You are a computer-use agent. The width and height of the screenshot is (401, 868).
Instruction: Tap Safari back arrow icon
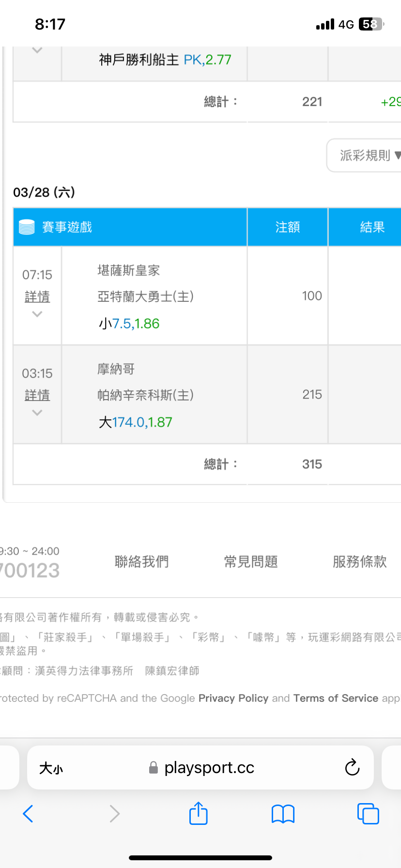pyautogui.click(x=28, y=814)
